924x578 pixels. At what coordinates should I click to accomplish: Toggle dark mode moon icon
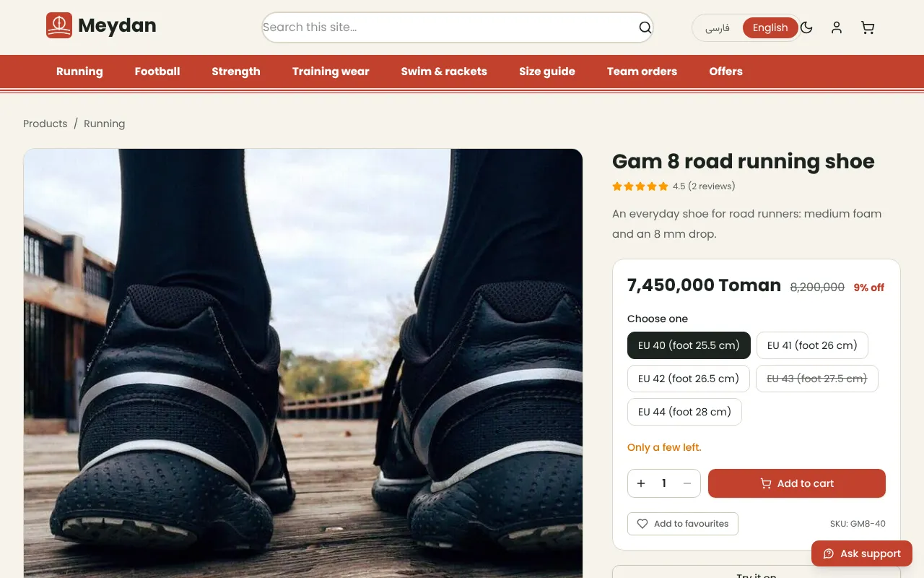[x=806, y=27]
